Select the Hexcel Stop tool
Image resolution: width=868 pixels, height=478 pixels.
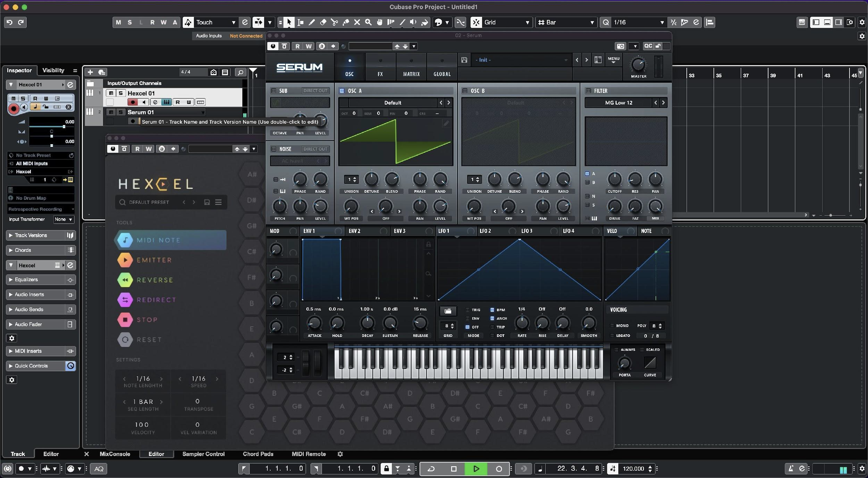click(x=138, y=320)
